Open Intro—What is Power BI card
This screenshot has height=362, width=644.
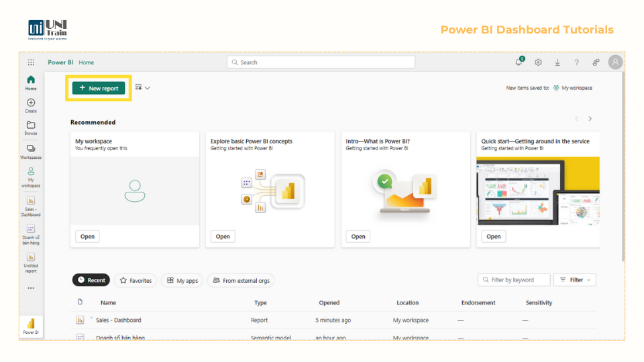coord(358,237)
